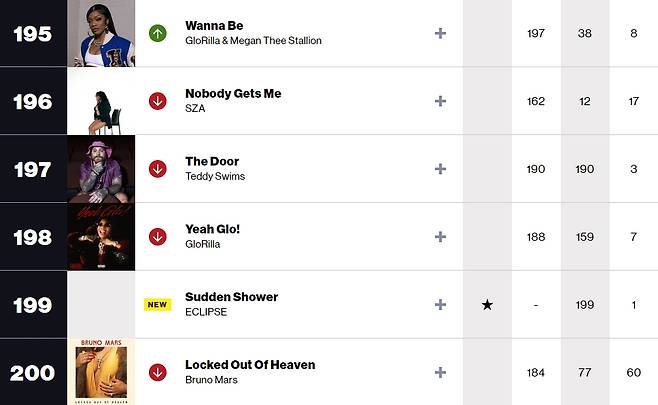Open the Bruno Mars album cover thumbnail
Image resolution: width=658 pixels, height=405 pixels.
point(101,372)
